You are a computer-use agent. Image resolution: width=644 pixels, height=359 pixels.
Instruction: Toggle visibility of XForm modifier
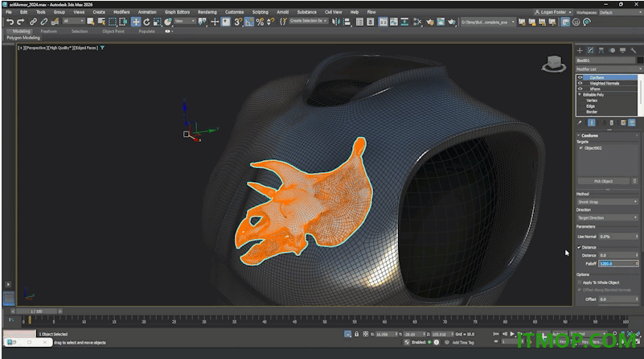[x=580, y=89]
